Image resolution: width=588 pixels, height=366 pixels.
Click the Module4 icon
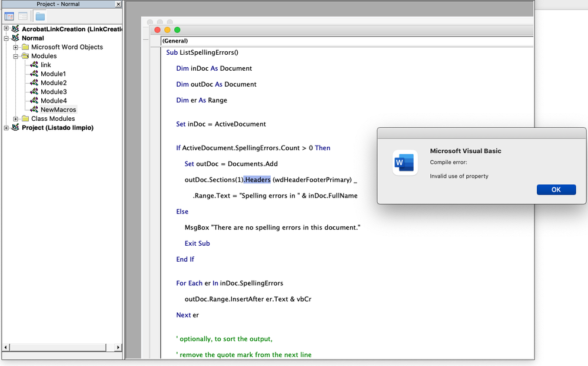[34, 100]
